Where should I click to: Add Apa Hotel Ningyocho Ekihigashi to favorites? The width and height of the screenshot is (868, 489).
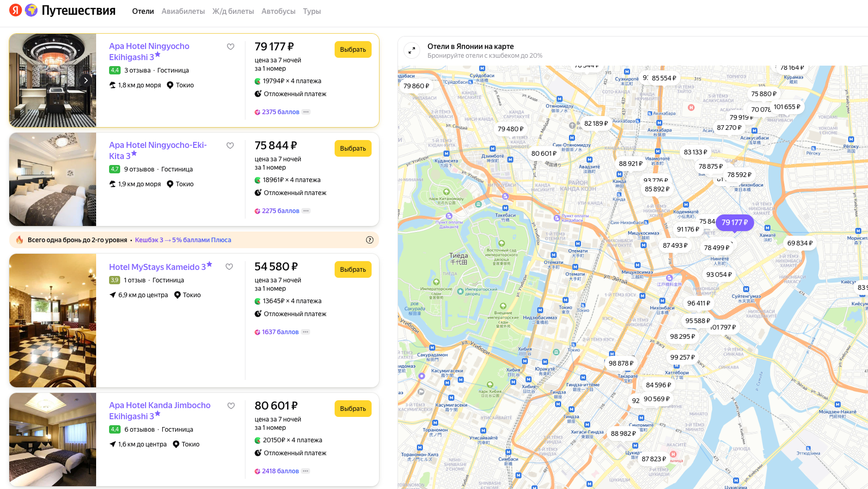point(231,47)
